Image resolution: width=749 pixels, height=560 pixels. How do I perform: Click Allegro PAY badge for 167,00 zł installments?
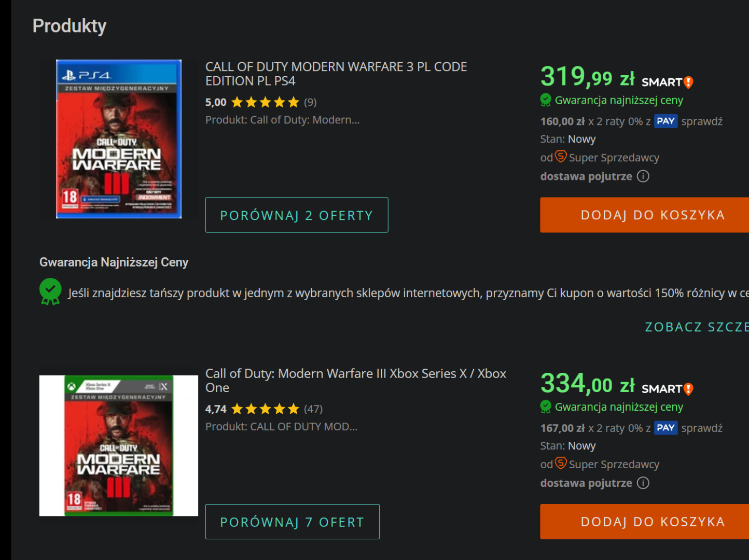point(665,428)
